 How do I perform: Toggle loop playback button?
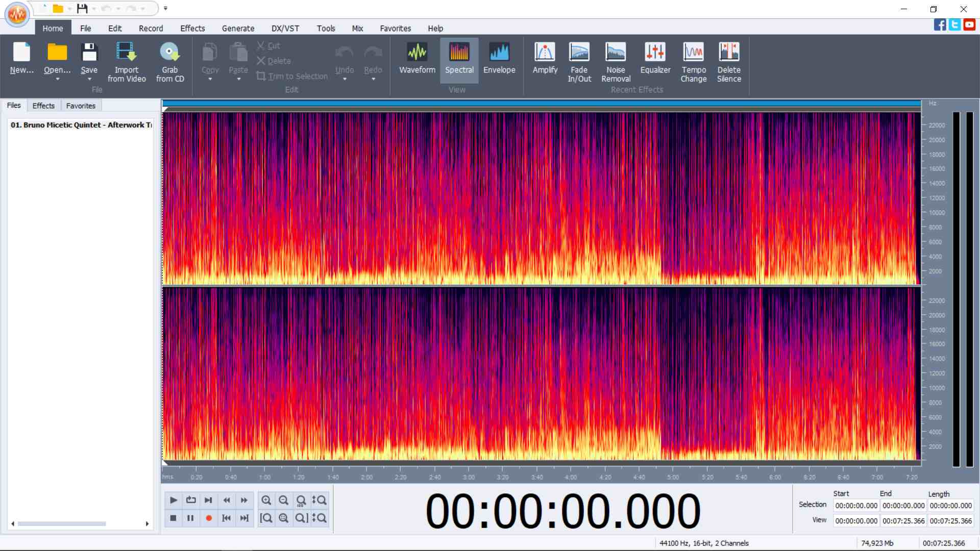coord(191,500)
